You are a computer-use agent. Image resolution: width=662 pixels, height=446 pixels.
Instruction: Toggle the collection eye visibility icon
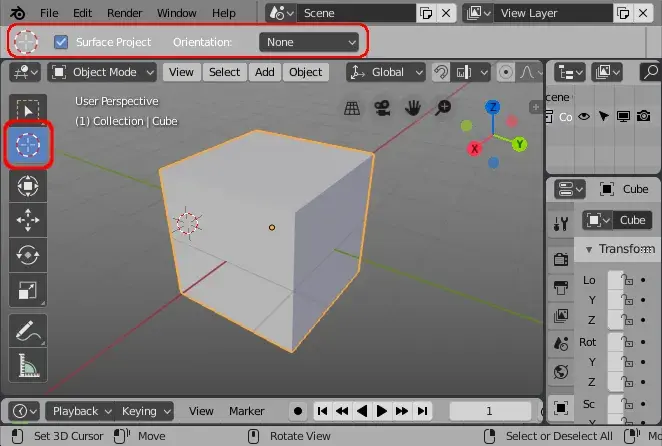click(584, 116)
